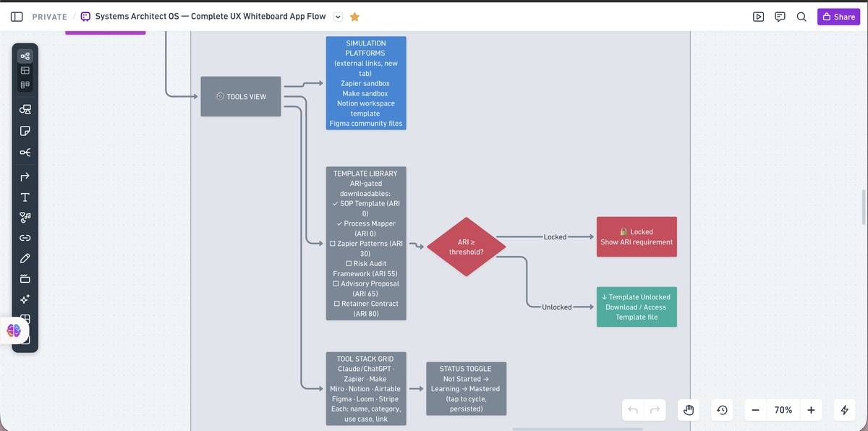Open the comments panel icon

click(780, 17)
